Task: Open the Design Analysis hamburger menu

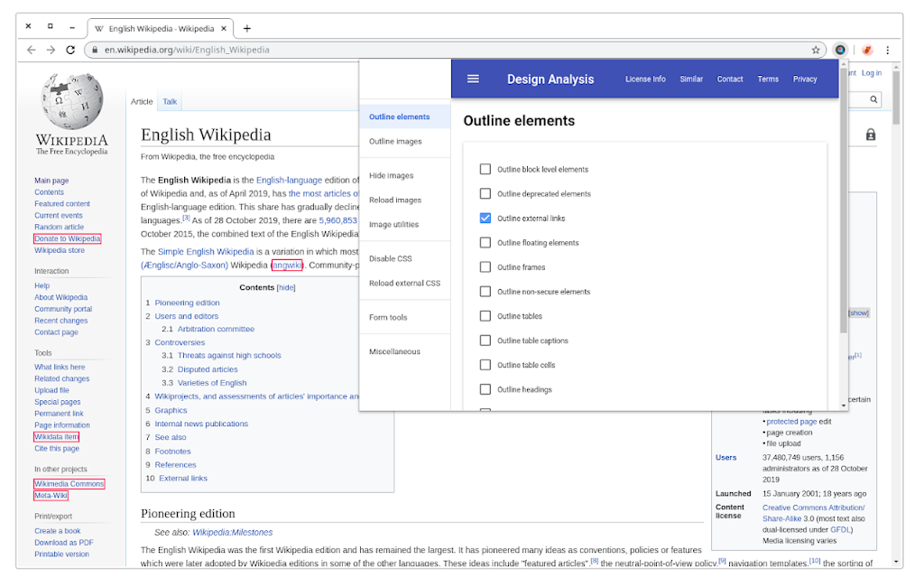Action: pos(473,79)
